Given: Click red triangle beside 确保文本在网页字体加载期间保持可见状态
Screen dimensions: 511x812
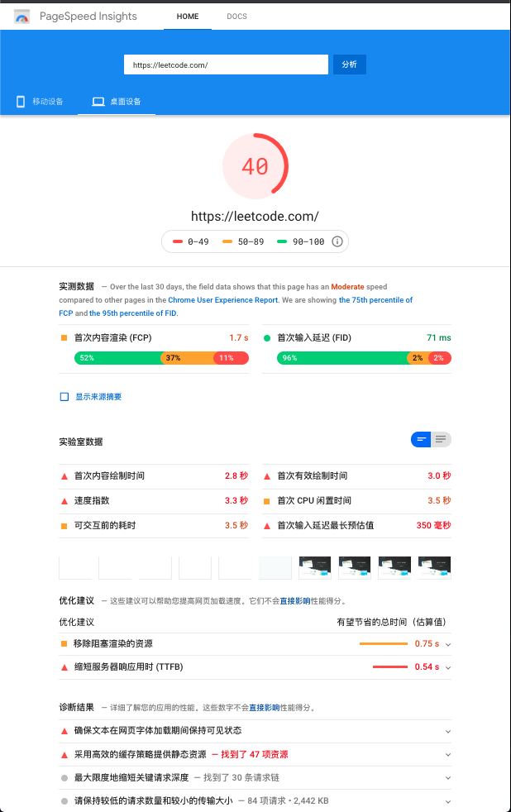Looking at the screenshot, I should (64, 731).
